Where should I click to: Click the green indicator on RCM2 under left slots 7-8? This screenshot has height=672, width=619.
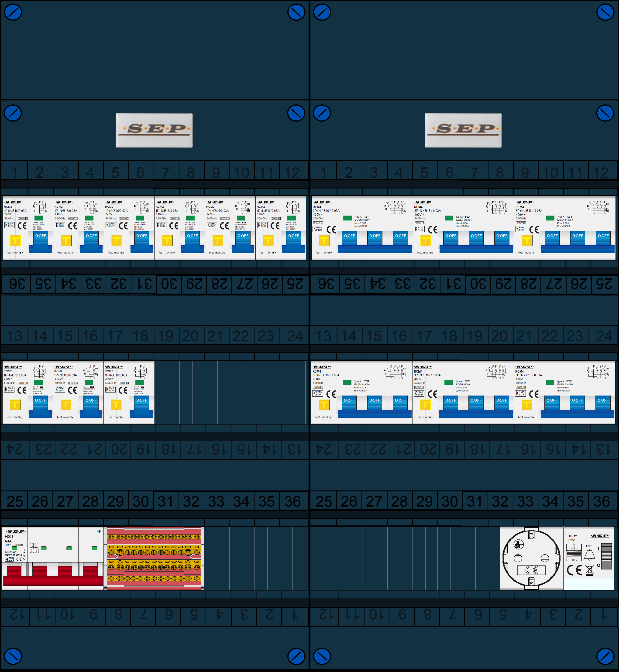coord(190,218)
